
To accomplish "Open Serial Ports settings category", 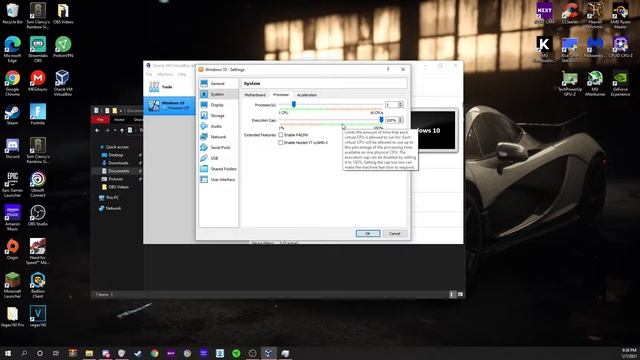I will tap(218, 147).
